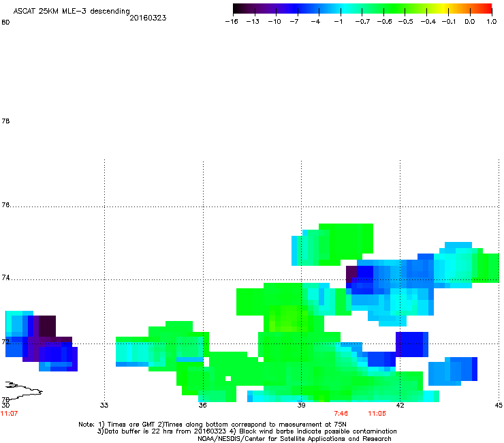Click the latitude label '72'
The image size is (504, 443).
(5, 341)
